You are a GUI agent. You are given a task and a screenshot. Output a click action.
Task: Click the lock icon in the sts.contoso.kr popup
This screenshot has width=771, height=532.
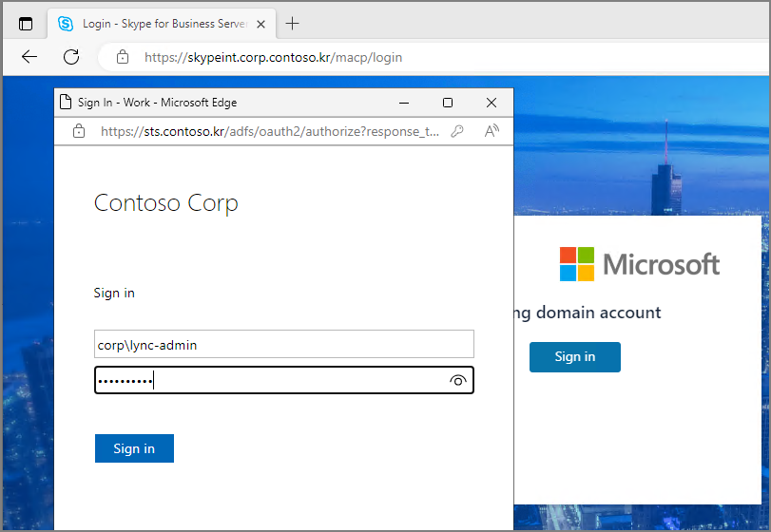(79, 131)
